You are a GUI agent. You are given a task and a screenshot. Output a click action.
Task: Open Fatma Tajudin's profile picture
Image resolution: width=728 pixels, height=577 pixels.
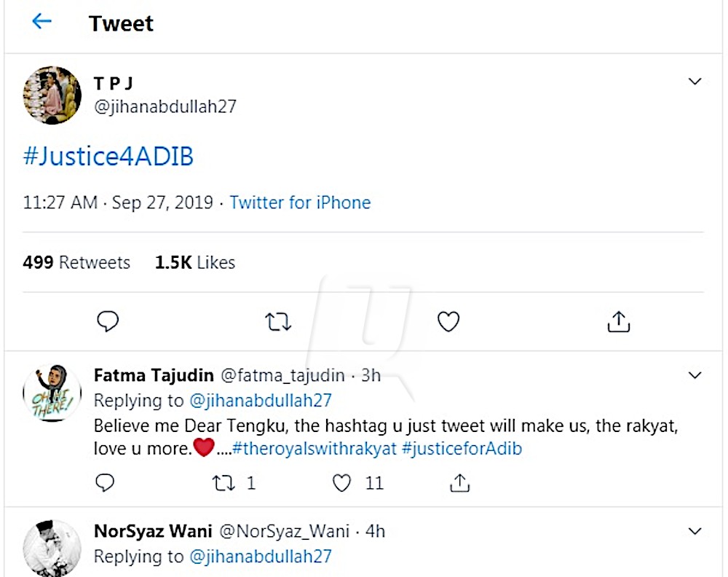click(52, 393)
